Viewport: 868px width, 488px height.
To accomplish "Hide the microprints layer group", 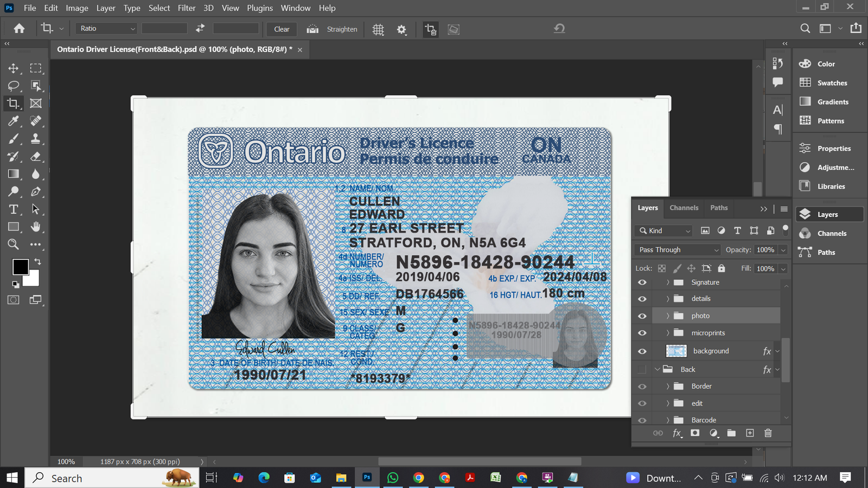I will pos(642,333).
